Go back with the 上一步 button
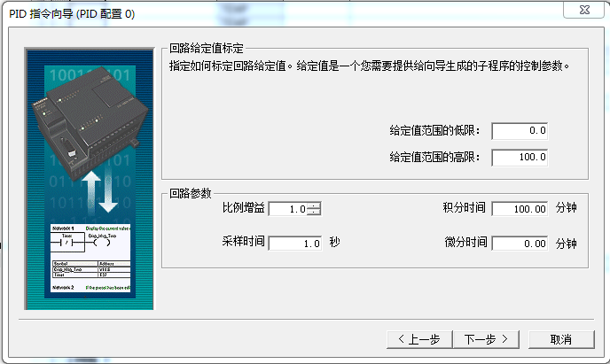This screenshot has width=610, height=364. click(418, 339)
